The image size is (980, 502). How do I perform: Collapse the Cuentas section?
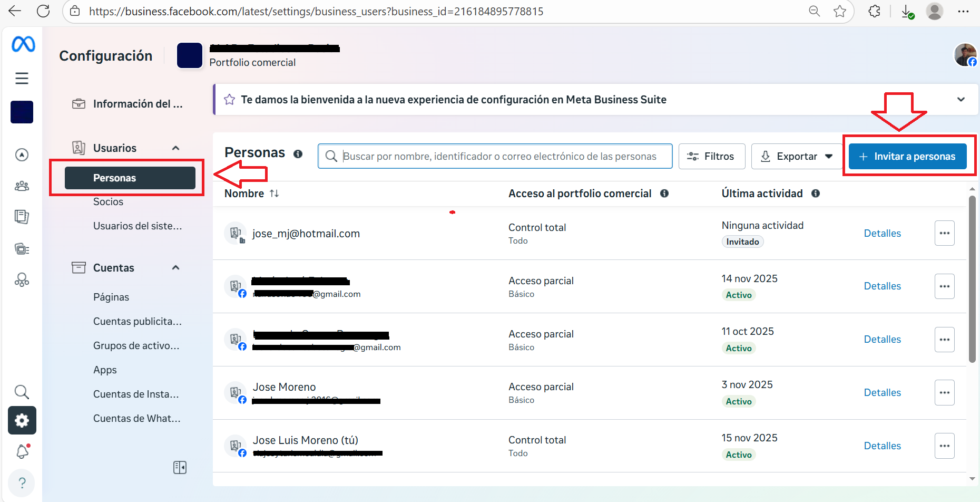click(175, 268)
